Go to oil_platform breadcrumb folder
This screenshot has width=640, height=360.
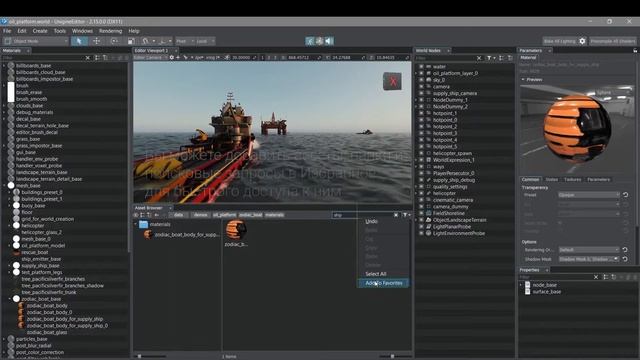tap(224, 215)
